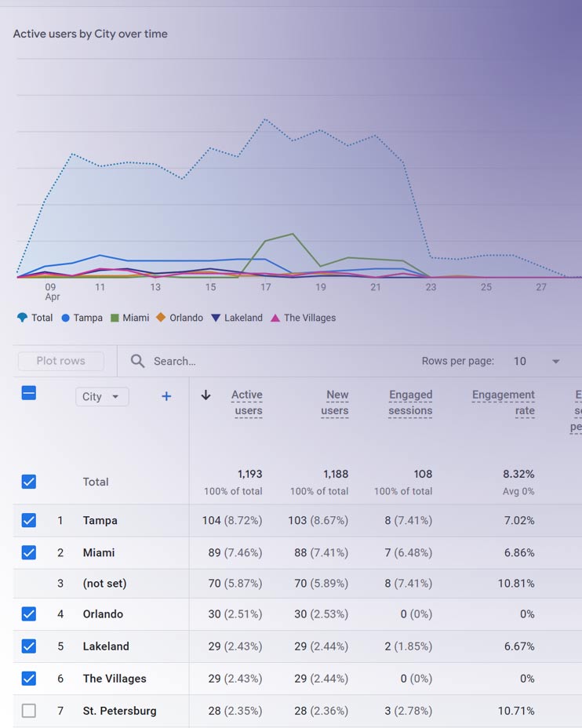Click the total active users value 1,193

pyautogui.click(x=249, y=474)
